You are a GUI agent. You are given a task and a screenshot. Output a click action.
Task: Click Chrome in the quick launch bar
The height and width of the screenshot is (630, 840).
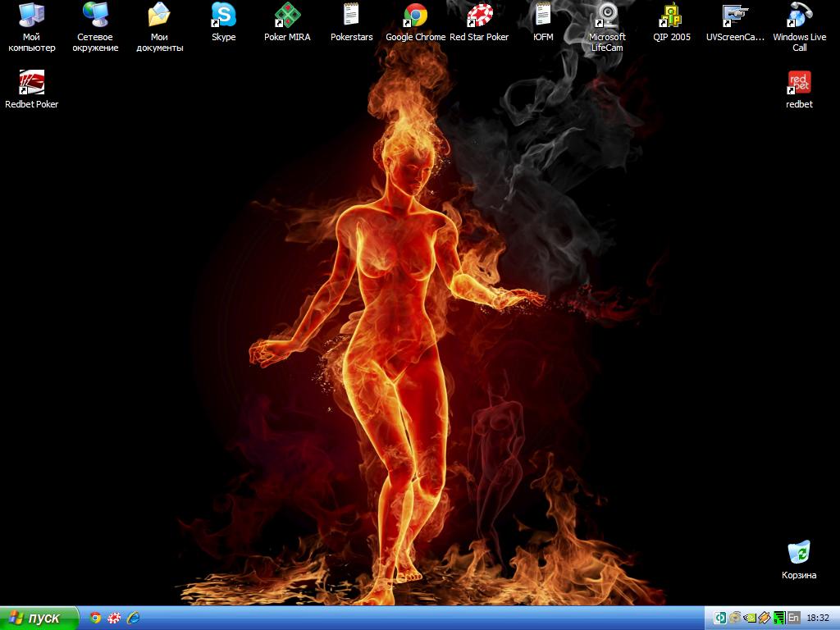tap(96, 618)
